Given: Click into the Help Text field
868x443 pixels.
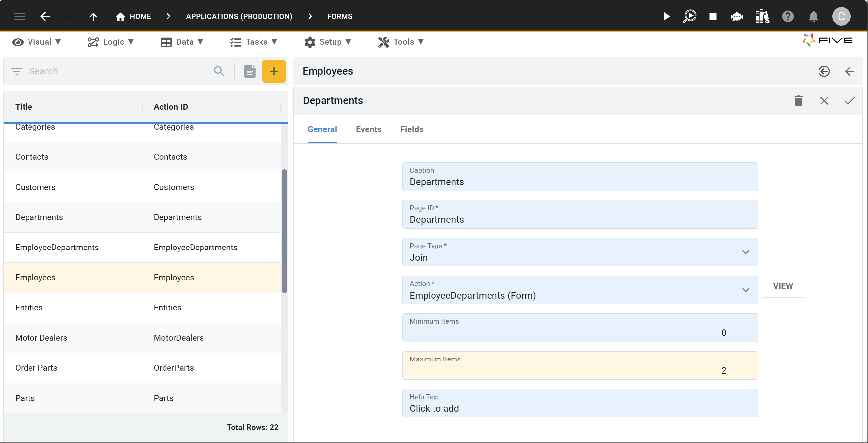Looking at the screenshot, I should pos(580,403).
